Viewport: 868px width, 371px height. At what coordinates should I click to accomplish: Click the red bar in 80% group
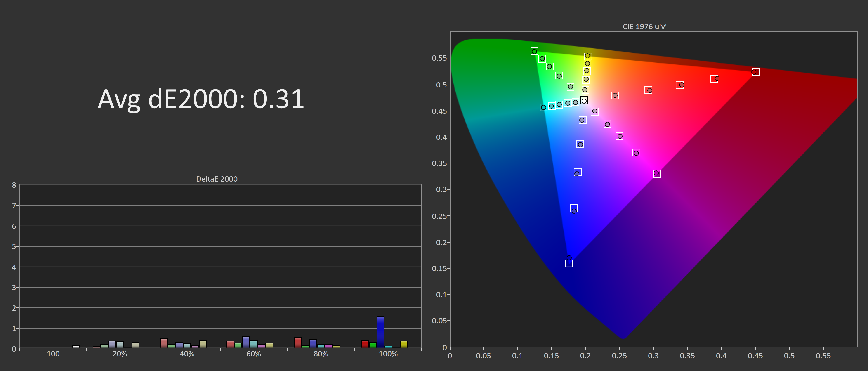pyautogui.click(x=297, y=342)
